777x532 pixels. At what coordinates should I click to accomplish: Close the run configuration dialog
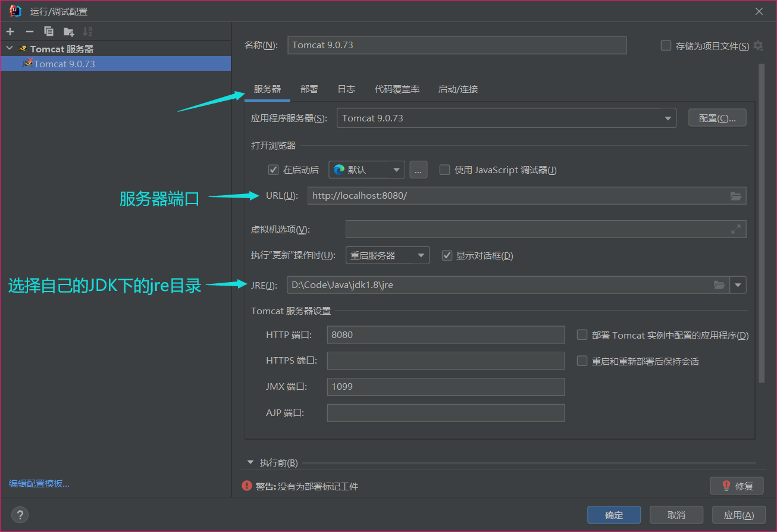[759, 11]
